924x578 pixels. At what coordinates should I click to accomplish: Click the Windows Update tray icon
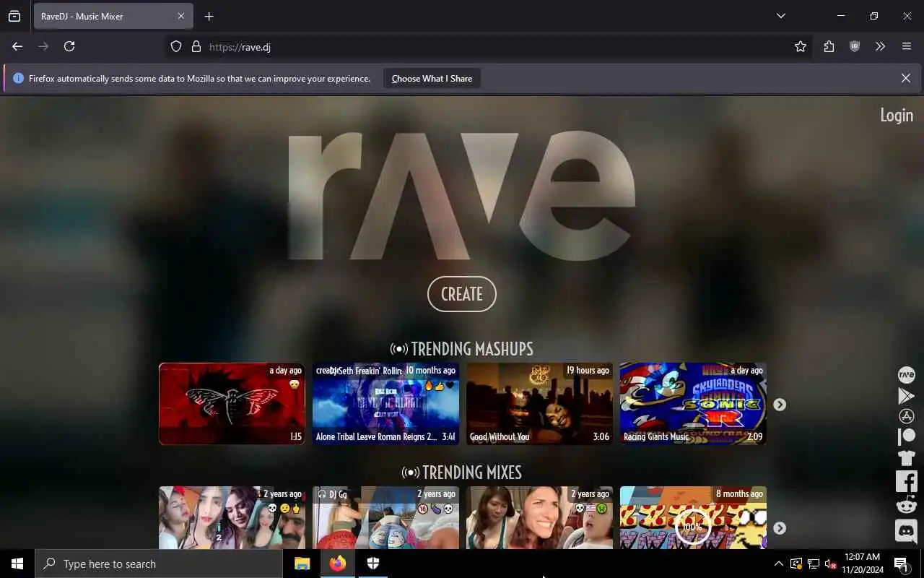tap(796, 564)
